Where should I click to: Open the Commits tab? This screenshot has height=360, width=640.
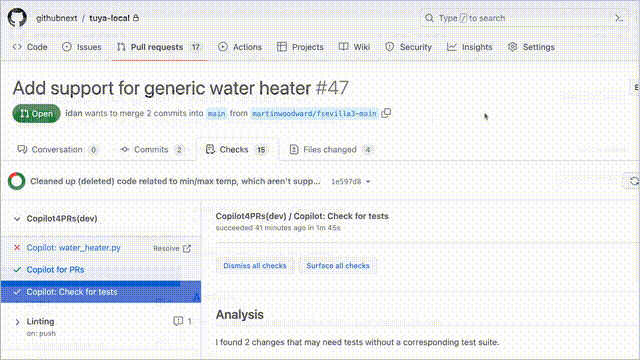tap(152, 150)
